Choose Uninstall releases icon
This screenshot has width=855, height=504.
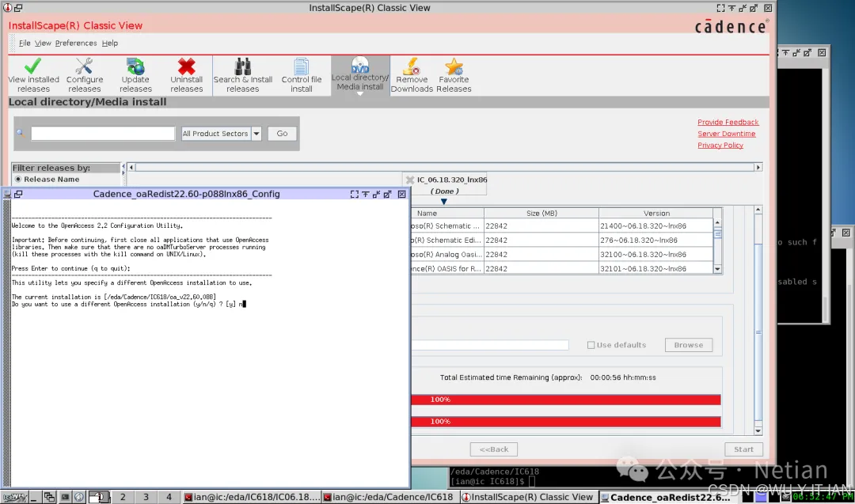(x=187, y=75)
